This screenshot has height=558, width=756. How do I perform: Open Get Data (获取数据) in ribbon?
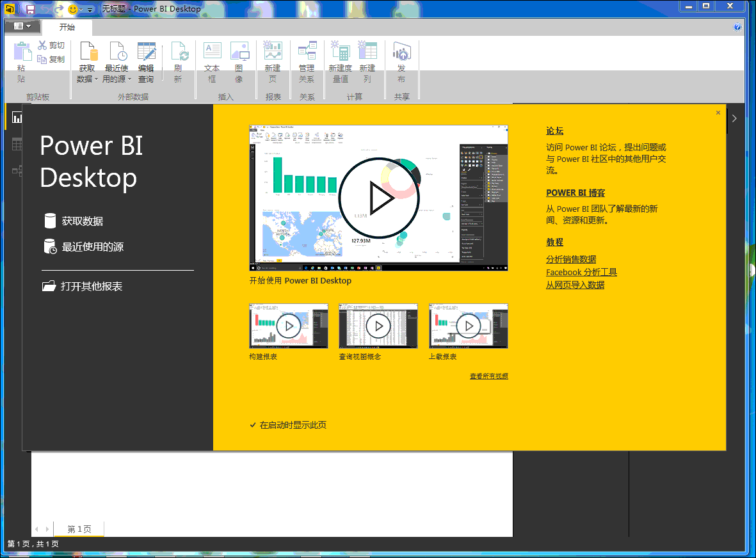pos(87,61)
